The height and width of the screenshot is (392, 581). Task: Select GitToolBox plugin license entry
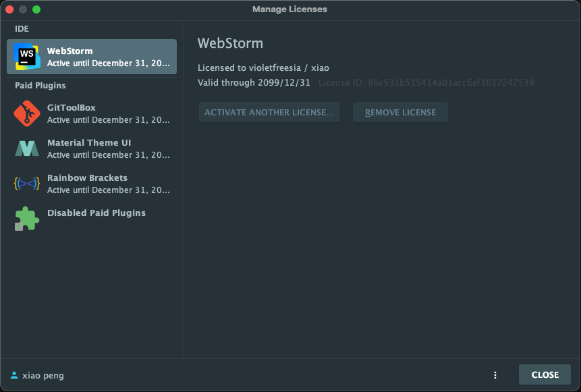[x=92, y=113]
